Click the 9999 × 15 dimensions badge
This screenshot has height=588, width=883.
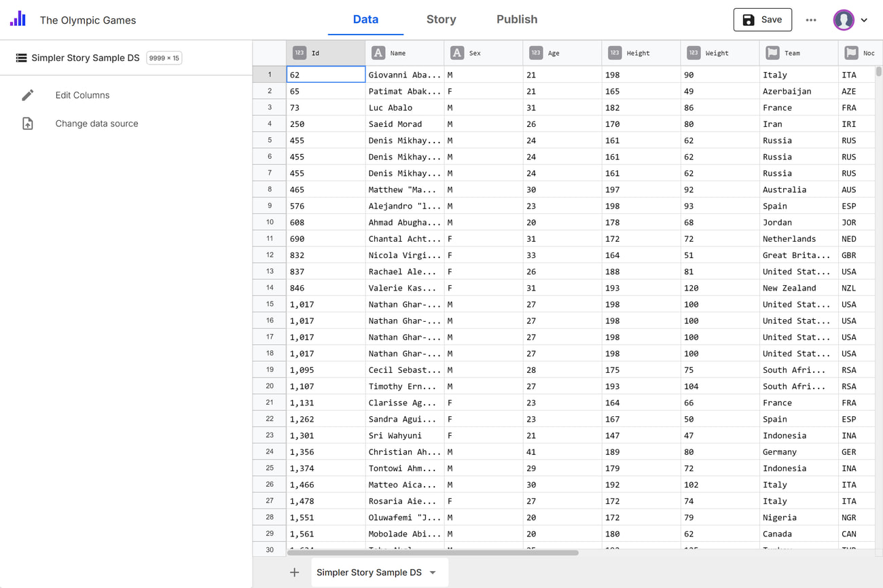point(164,58)
